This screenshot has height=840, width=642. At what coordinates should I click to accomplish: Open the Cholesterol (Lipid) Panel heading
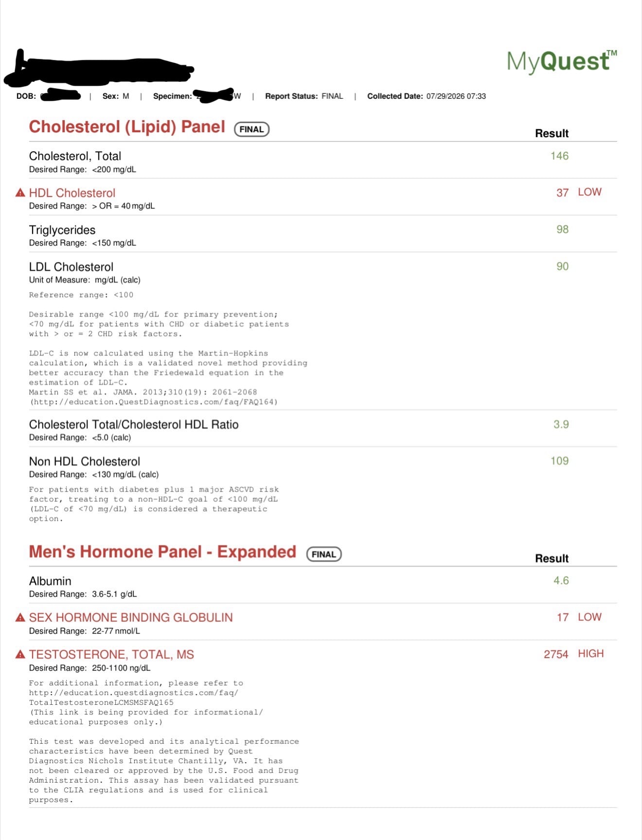pyautogui.click(x=127, y=127)
